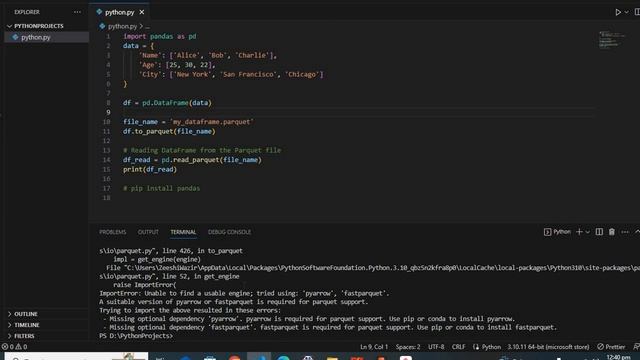Open the errors and warnings status indicator
Viewport: 640px width, 360px height.
click(14, 347)
